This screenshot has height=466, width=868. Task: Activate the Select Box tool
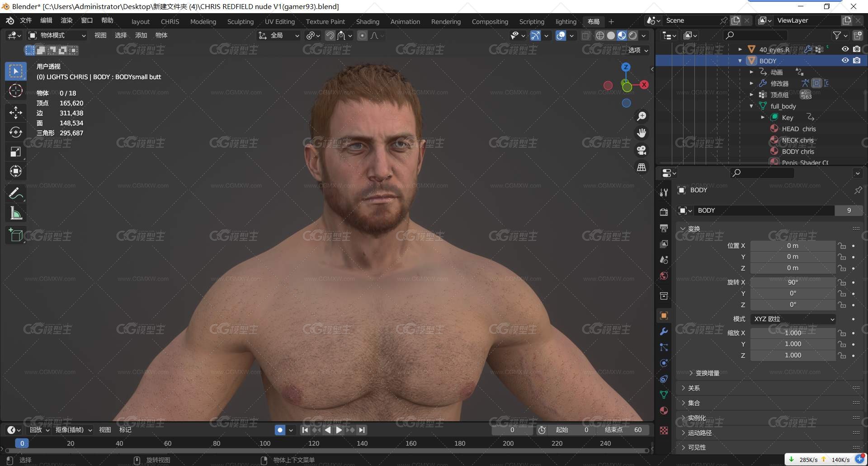[16, 71]
